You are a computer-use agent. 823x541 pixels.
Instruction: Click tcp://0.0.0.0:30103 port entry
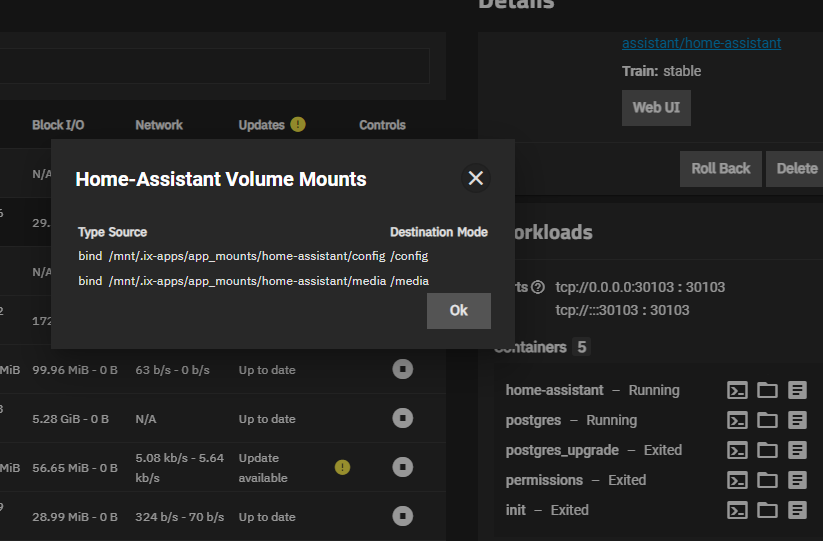tap(640, 287)
